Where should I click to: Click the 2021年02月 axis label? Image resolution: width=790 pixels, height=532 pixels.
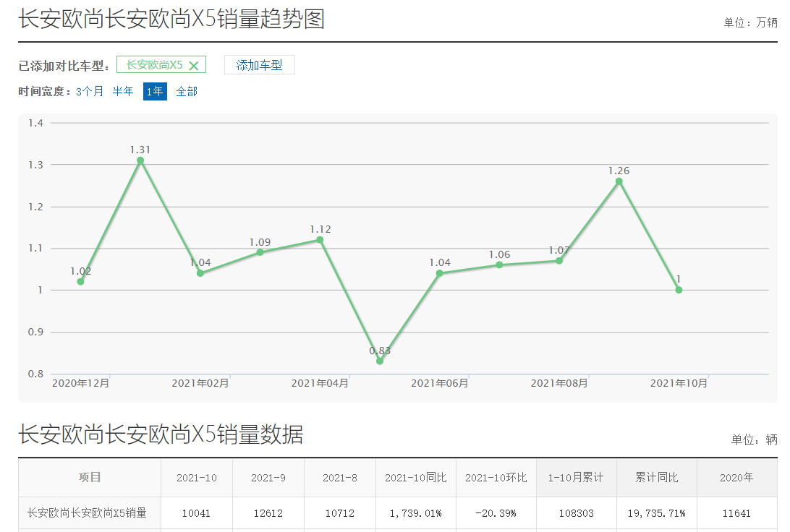(200, 384)
